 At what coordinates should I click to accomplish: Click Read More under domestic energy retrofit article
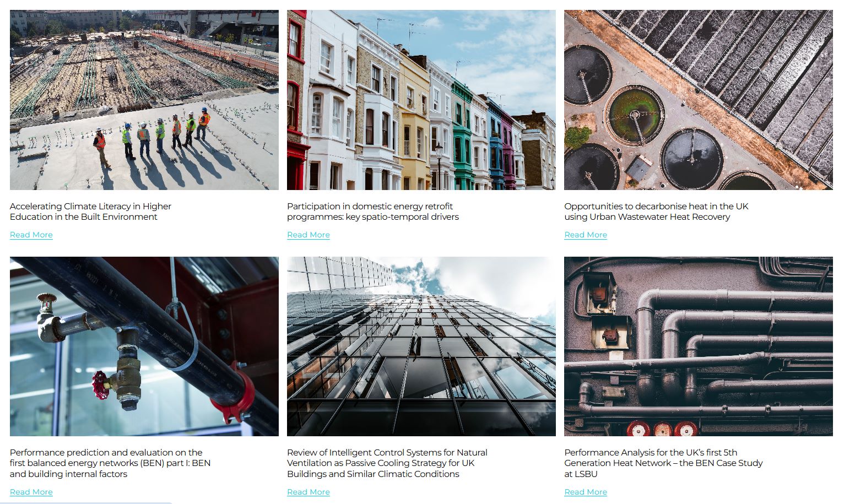309,235
